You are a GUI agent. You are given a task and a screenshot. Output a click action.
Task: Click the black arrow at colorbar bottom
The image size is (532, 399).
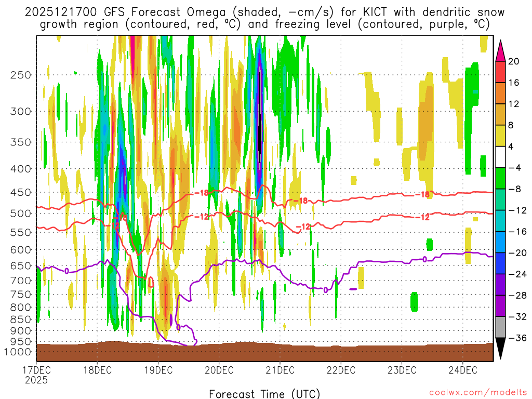[x=500, y=349]
